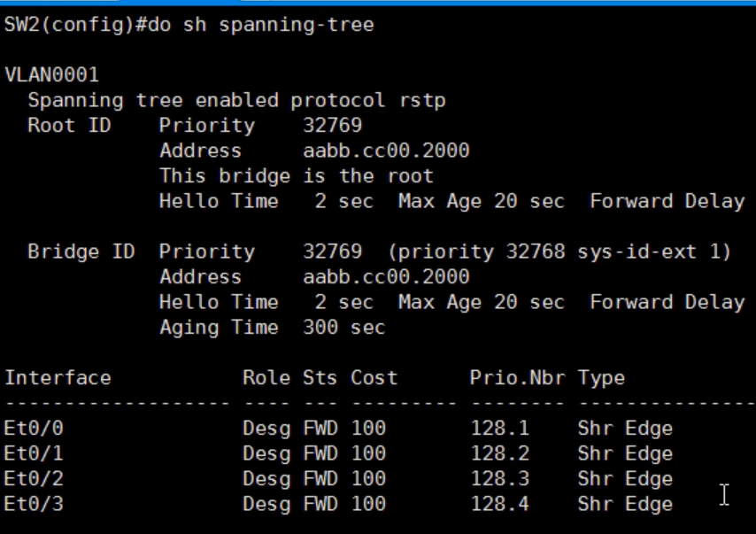The image size is (756, 534).
Task: Click the 'Root ID' label
Action: point(69,126)
